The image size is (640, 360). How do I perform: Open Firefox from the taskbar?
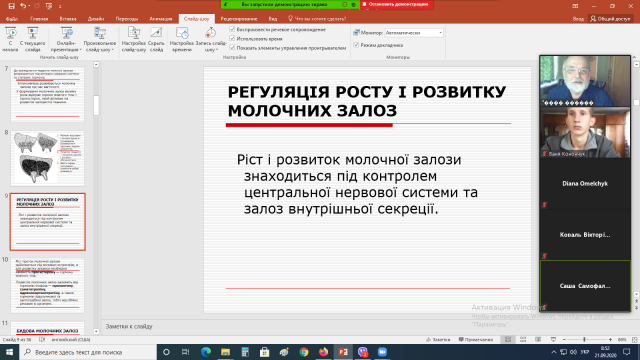[x=323, y=352]
